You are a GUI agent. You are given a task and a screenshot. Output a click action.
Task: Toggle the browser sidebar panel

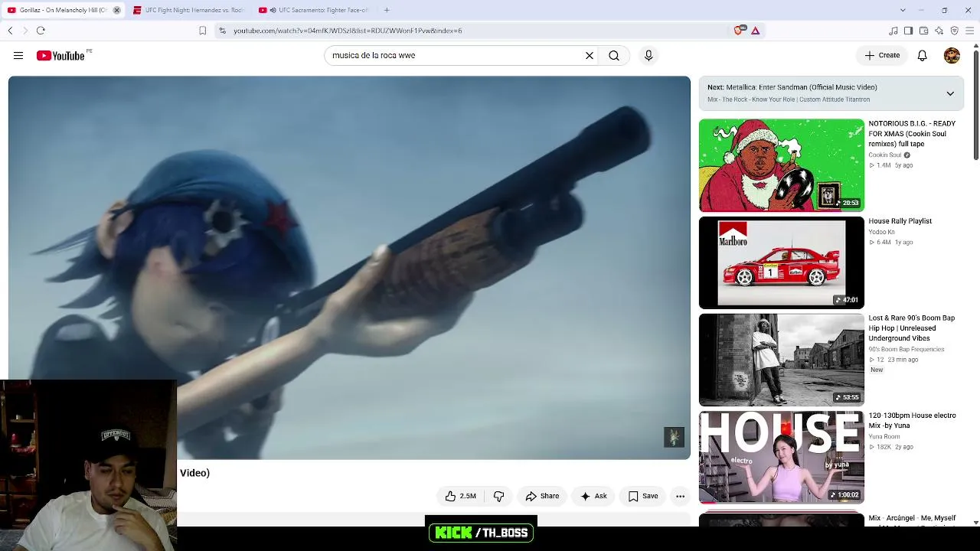coord(909,31)
